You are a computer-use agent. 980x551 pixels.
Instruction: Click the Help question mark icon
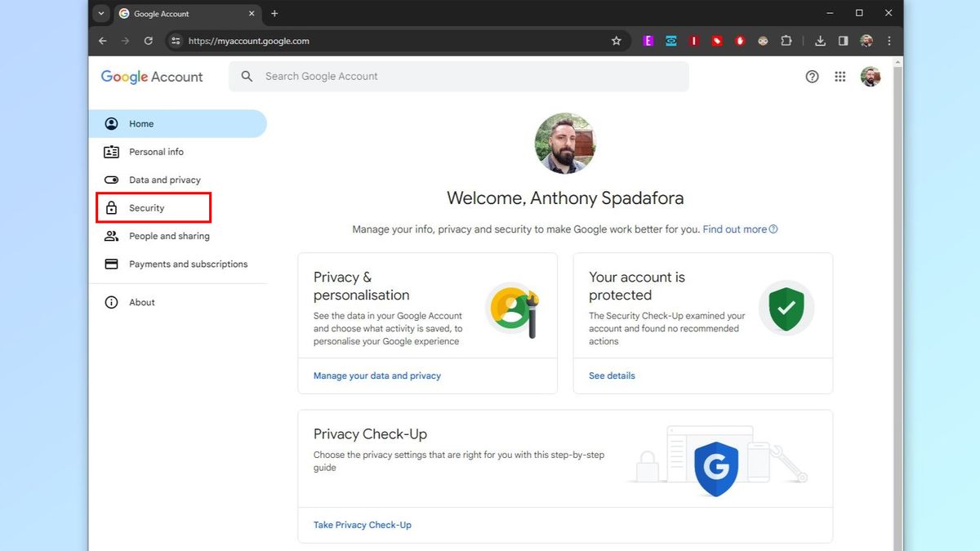pyautogui.click(x=812, y=76)
